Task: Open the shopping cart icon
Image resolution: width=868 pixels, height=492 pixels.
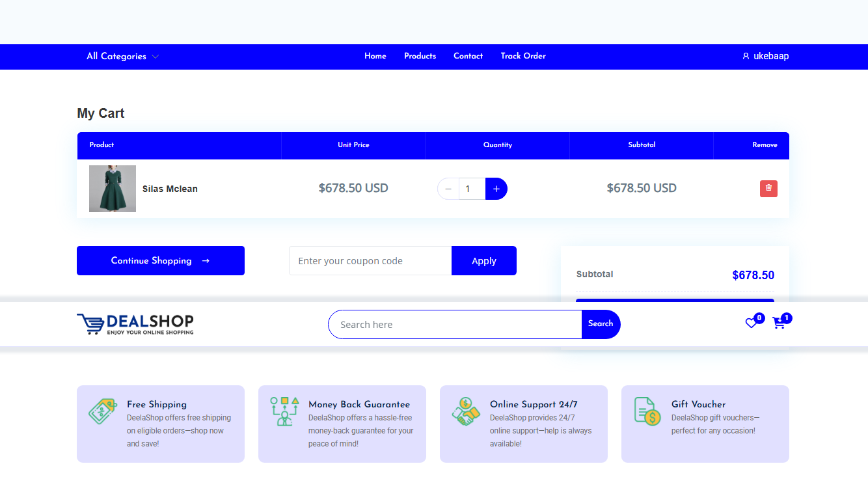Action: pos(779,323)
